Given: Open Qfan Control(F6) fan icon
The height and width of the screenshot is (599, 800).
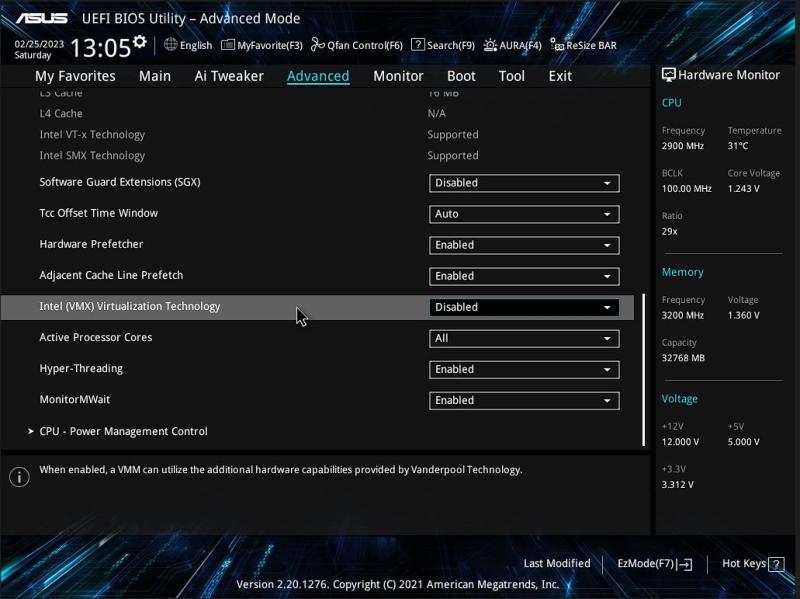Looking at the screenshot, I should pos(318,45).
